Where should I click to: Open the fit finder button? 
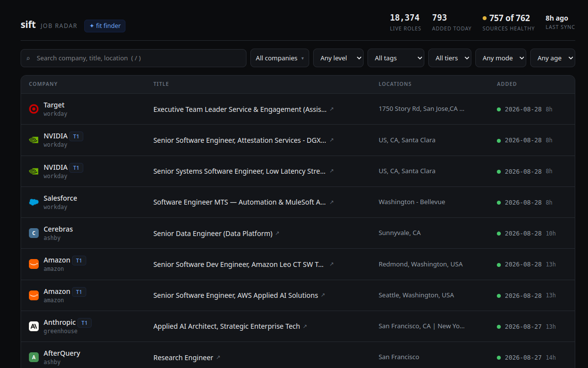point(105,26)
